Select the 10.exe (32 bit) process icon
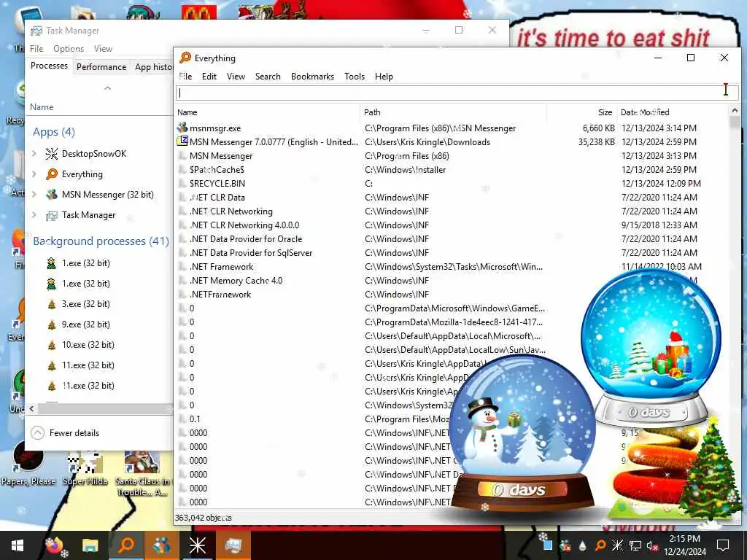Image resolution: width=747 pixels, height=560 pixels. (52, 345)
